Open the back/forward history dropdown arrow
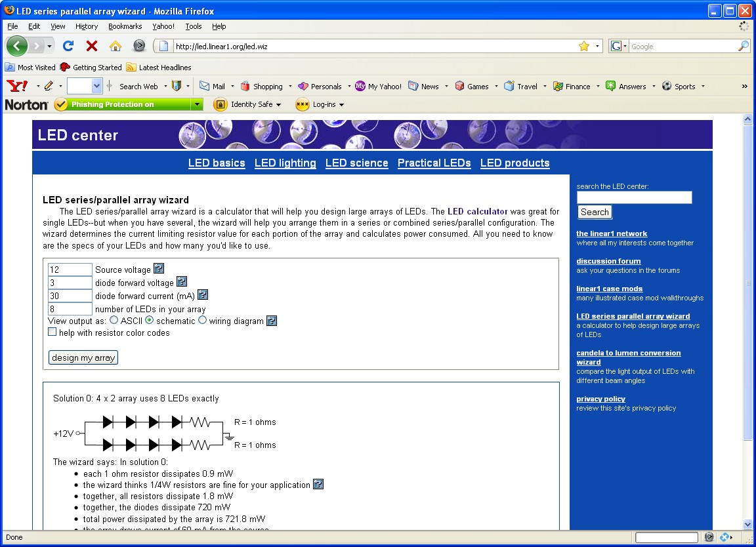756x547 pixels. point(49,47)
